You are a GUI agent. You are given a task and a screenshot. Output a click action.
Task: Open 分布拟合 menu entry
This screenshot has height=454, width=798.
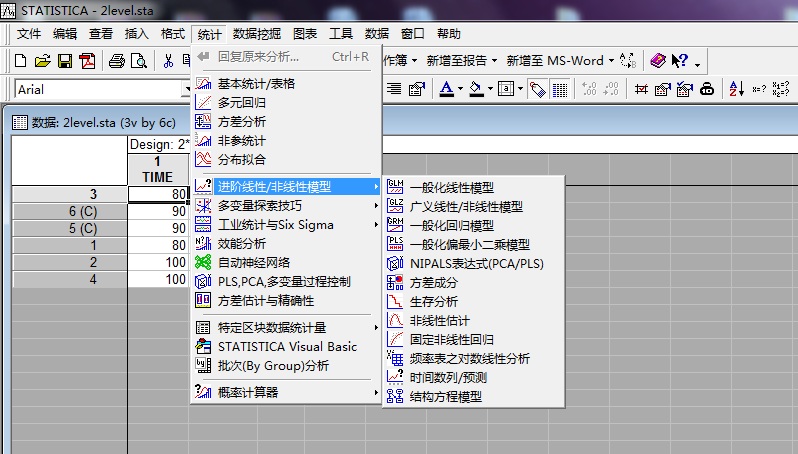pos(287,160)
